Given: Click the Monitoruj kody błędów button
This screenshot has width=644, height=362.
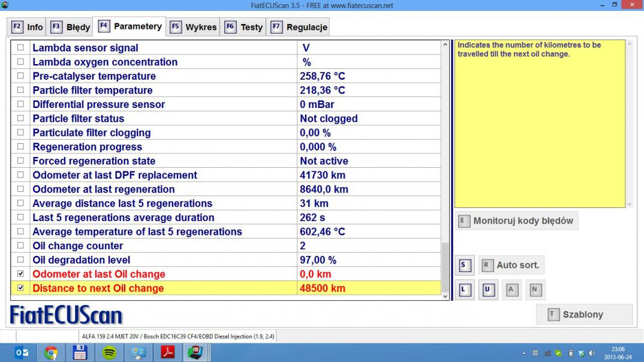Looking at the screenshot, I should point(516,221).
